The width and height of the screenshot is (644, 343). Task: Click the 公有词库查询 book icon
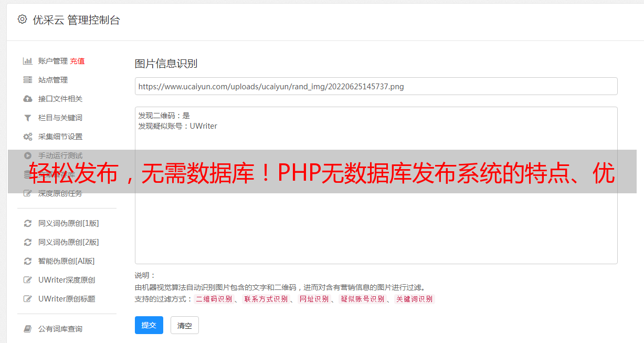pos(28,329)
